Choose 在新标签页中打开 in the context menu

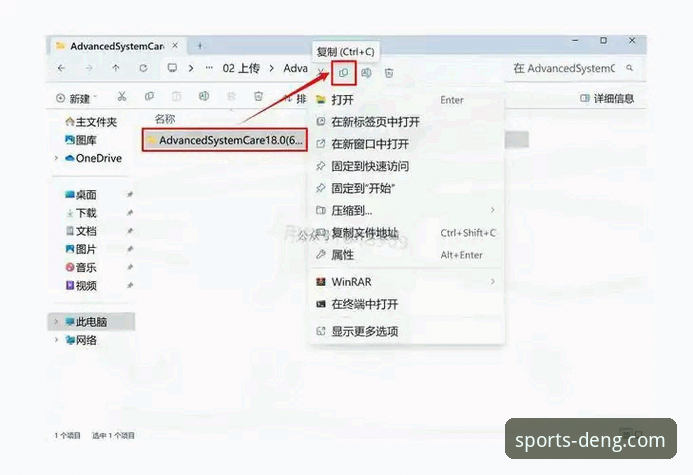(407, 122)
